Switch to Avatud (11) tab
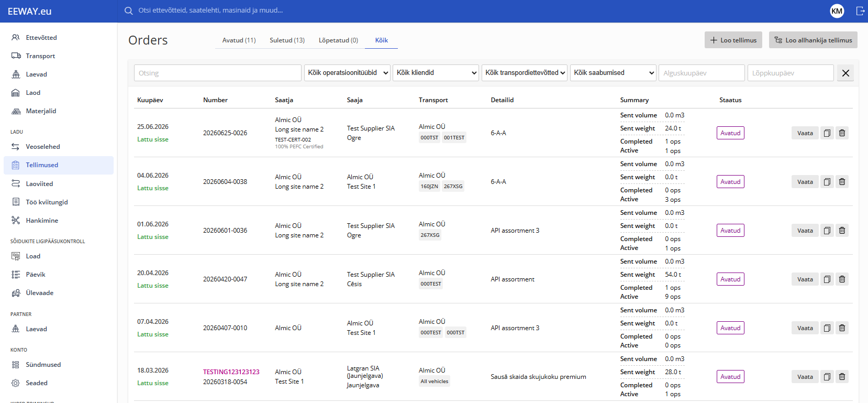Image resolution: width=868 pixels, height=403 pixels. 239,40
